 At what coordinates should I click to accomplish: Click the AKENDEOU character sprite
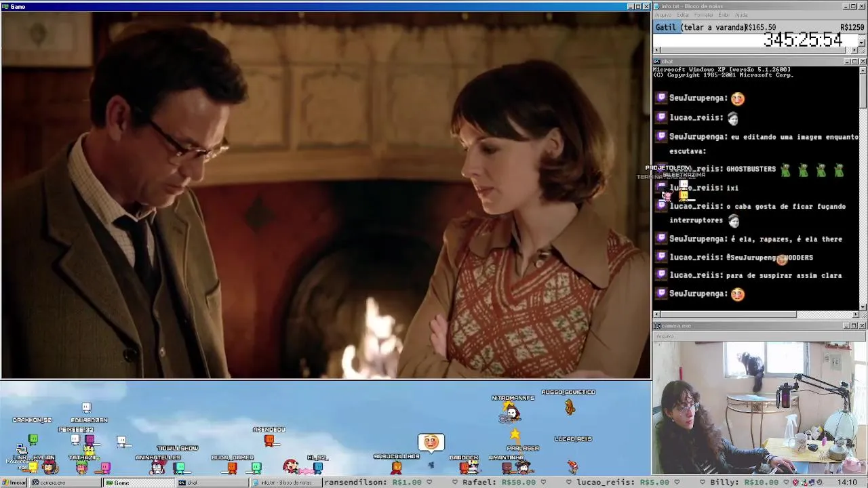point(269,441)
